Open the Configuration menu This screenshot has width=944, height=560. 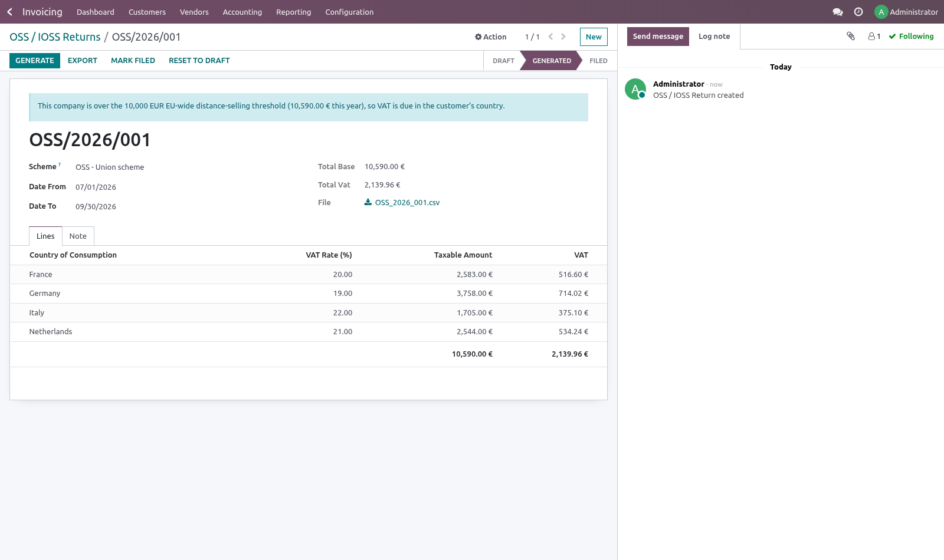click(x=349, y=12)
